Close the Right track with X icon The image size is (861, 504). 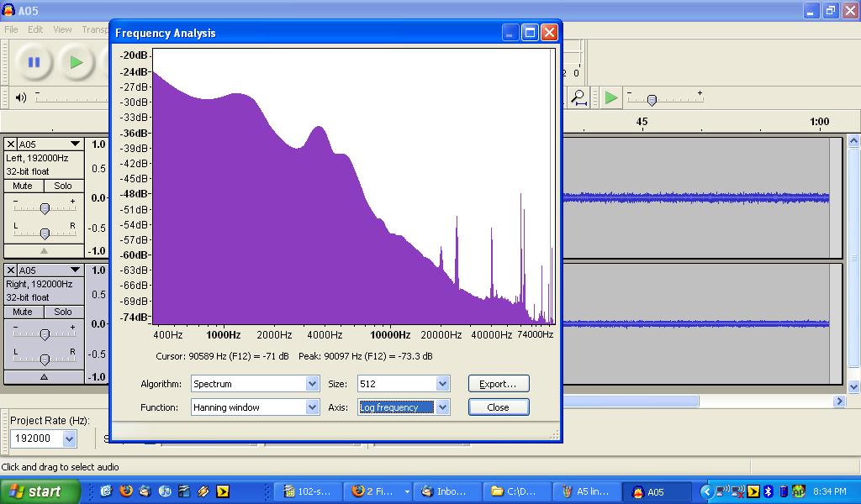[x=11, y=270]
